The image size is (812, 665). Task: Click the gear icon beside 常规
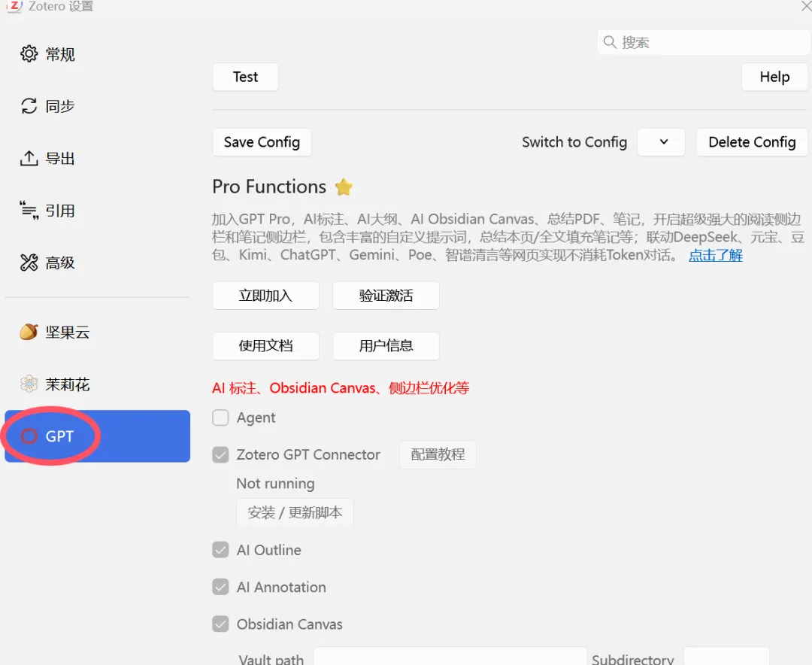point(29,54)
